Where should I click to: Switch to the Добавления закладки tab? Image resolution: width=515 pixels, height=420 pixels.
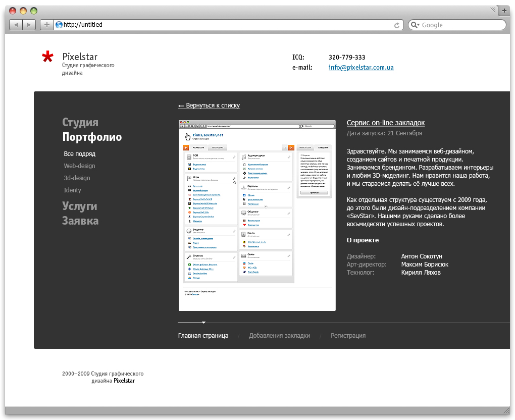pyautogui.click(x=280, y=336)
